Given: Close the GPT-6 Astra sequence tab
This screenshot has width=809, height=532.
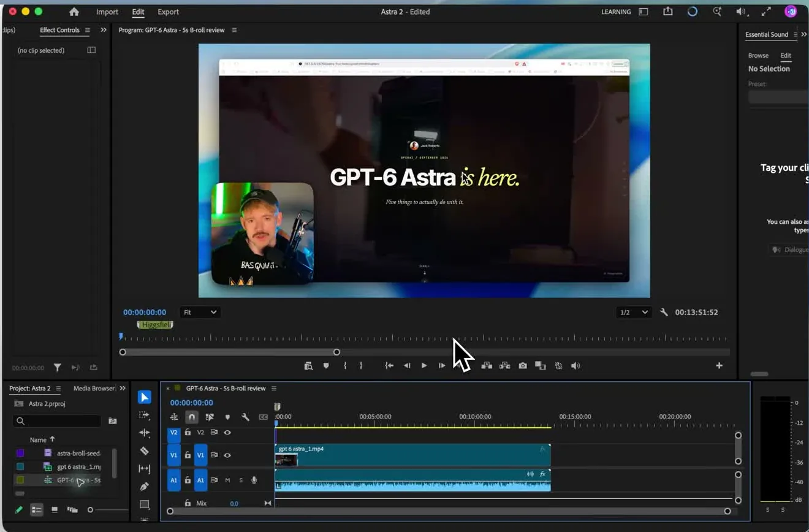Looking at the screenshot, I should coord(168,389).
